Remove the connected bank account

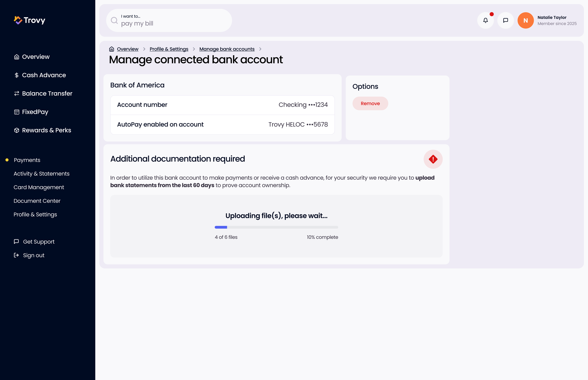tap(370, 104)
